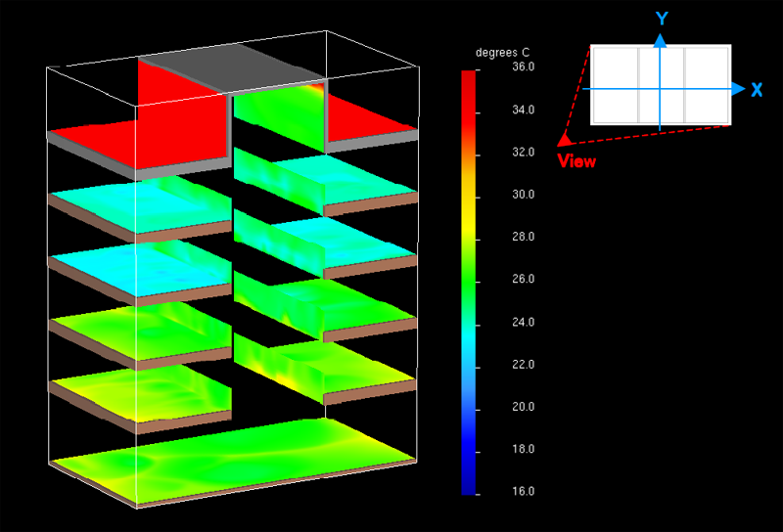
Task: Click the 16.0 legend value
Action: [x=523, y=492]
